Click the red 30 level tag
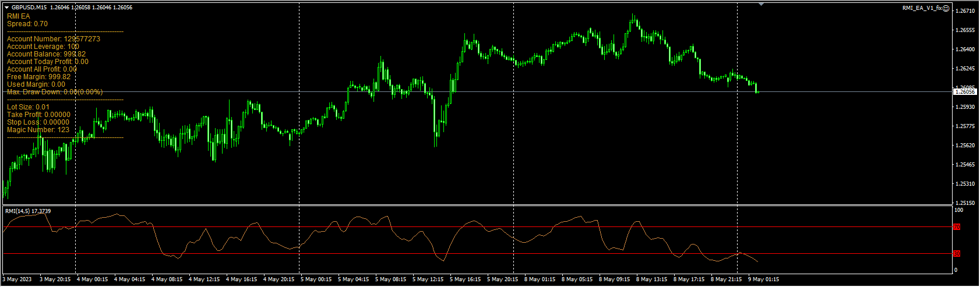The image size is (980, 287). (x=956, y=254)
